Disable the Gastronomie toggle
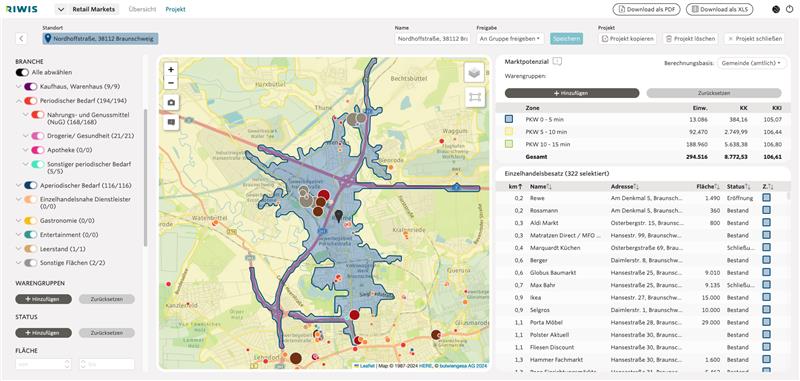Image resolution: width=800 pixels, height=381 pixels. [31, 221]
